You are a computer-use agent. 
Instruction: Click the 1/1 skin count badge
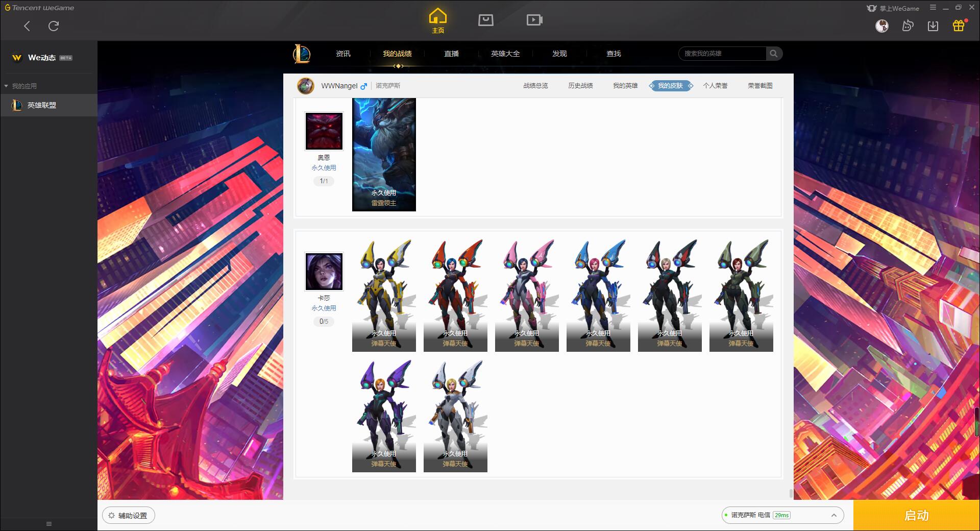click(324, 181)
